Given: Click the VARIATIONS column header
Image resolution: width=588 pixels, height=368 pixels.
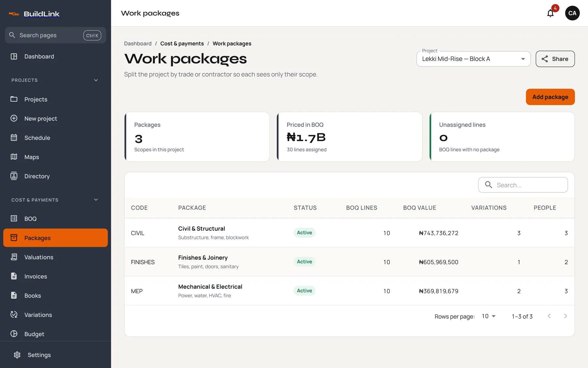Looking at the screenshot, I should tap(489, 208).
